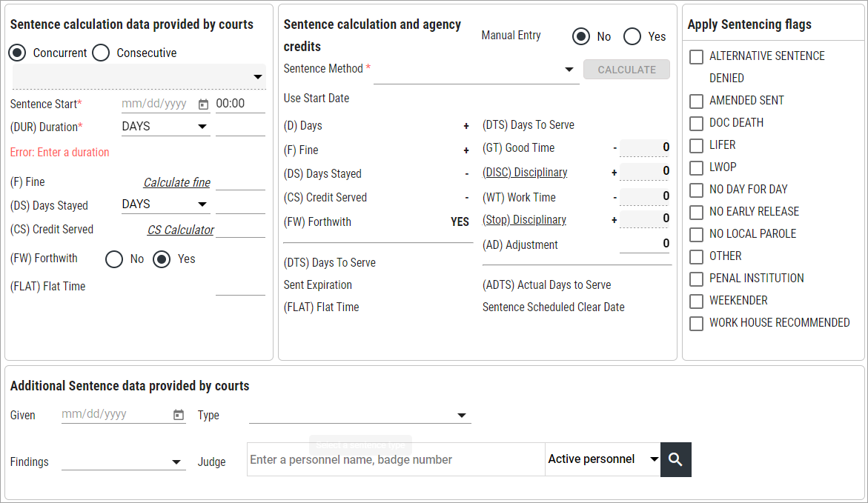
Task: Open the Given date calendar picker
Action: point(178,414)
